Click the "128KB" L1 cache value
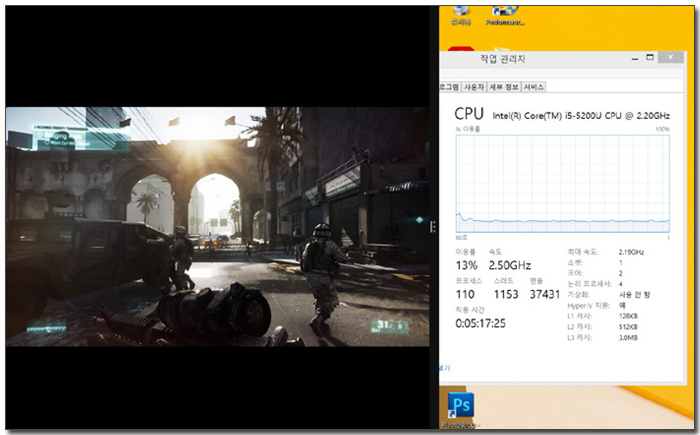 (x=628, y=316)
